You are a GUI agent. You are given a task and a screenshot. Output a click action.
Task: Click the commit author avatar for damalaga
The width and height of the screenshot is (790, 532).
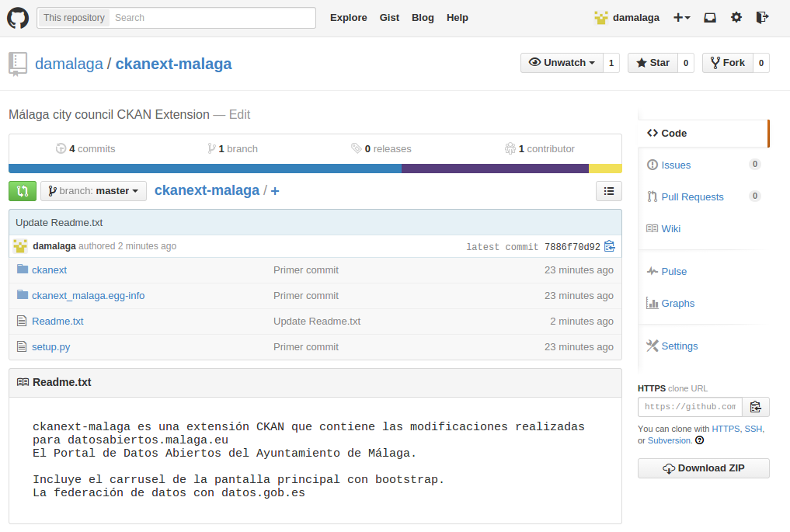coord(20,246)
